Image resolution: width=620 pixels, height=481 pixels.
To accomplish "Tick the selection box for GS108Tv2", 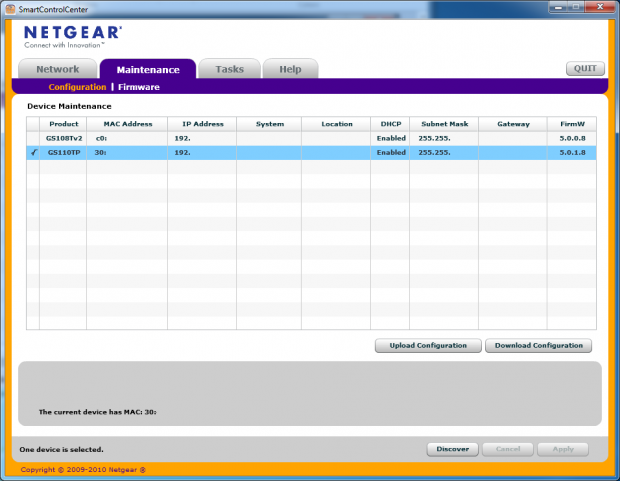I will [33, 138].
